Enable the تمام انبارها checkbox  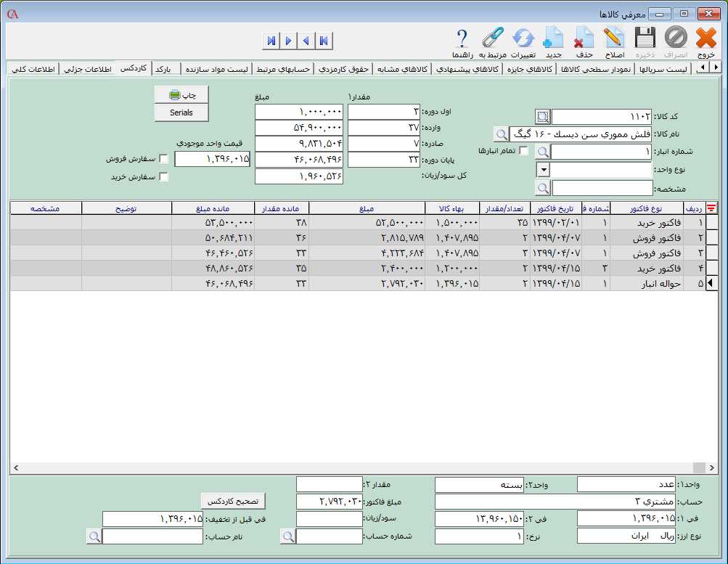point(523,151)
